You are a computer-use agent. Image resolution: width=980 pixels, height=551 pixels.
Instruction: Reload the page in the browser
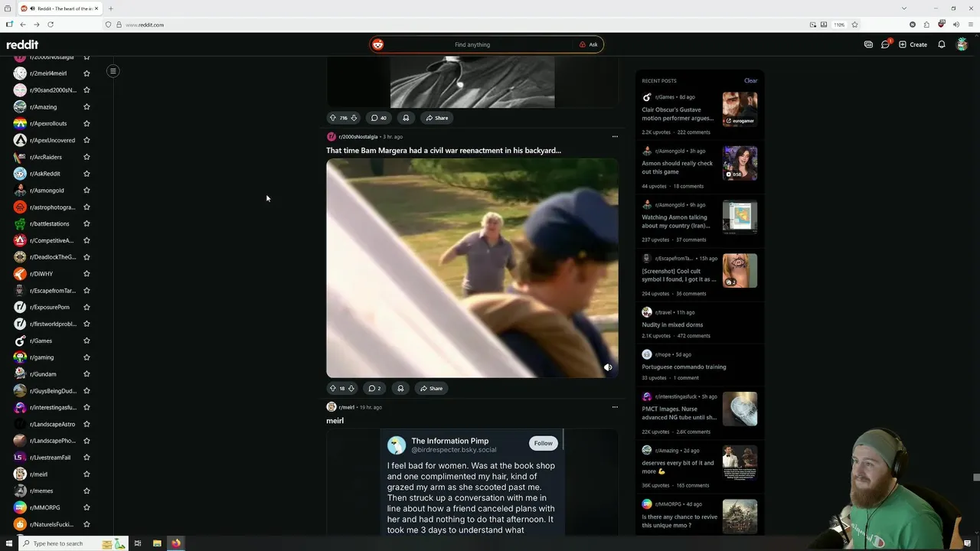(51, 24)
